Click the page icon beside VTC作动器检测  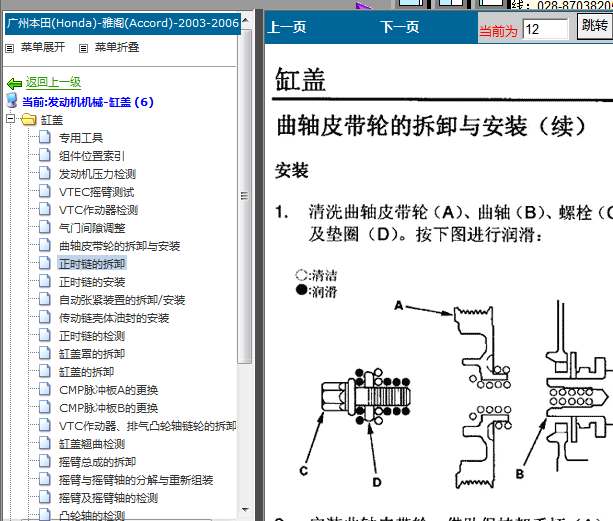pos(45,209)
